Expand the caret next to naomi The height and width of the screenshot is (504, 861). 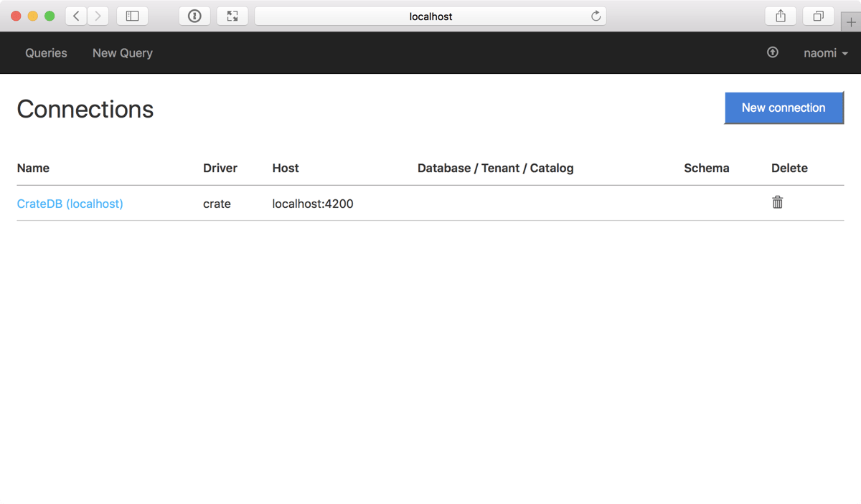pos(844,54)
